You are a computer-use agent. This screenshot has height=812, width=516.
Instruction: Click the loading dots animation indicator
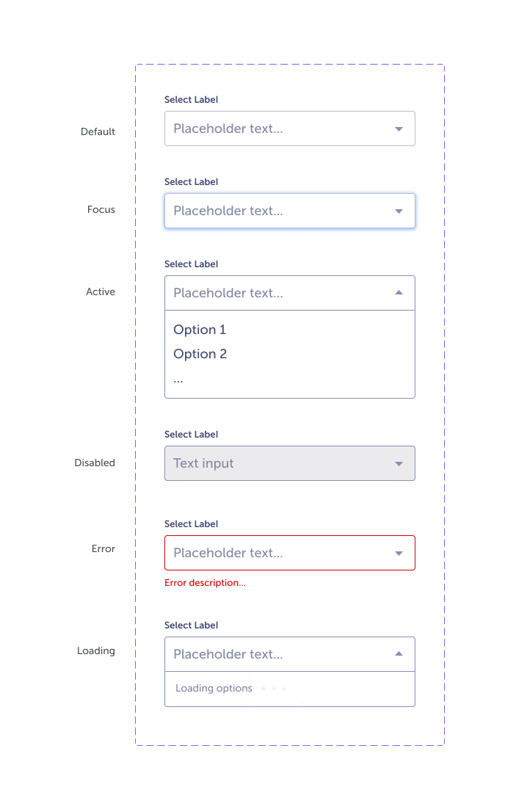pyautogui.click(x=272, y=689)
